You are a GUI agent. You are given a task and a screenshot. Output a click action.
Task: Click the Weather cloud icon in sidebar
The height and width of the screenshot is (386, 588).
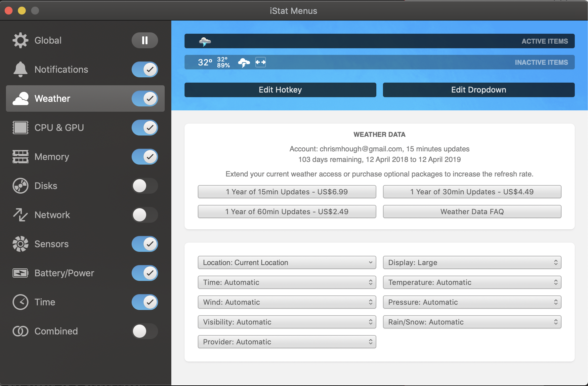tap(21, 98)
